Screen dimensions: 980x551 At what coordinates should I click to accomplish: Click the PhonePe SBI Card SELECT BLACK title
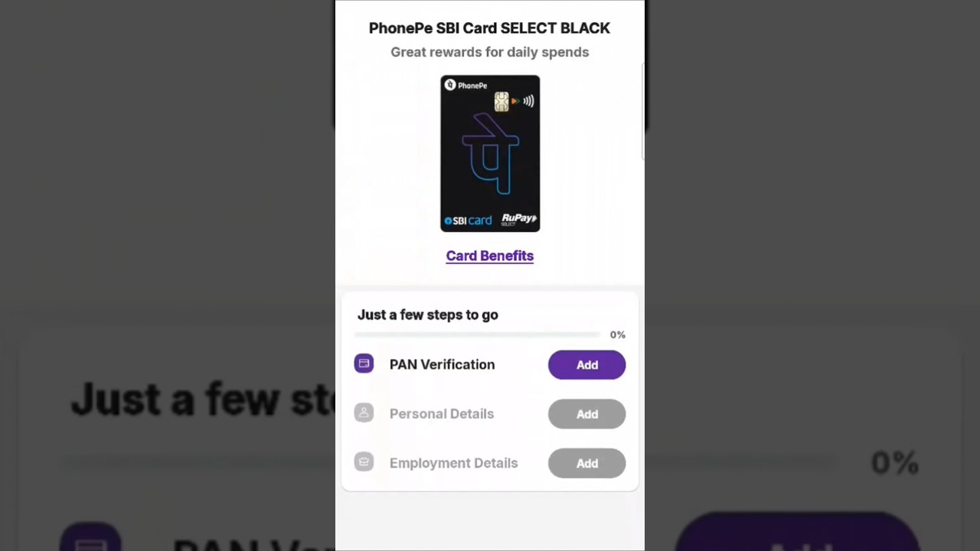(x=489, y=28)
